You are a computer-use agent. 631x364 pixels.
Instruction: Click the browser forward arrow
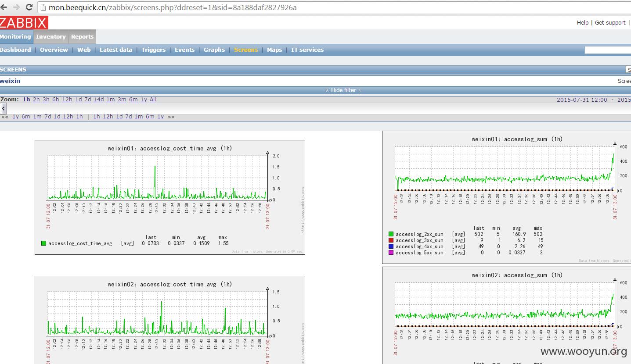tap(17, 7)
